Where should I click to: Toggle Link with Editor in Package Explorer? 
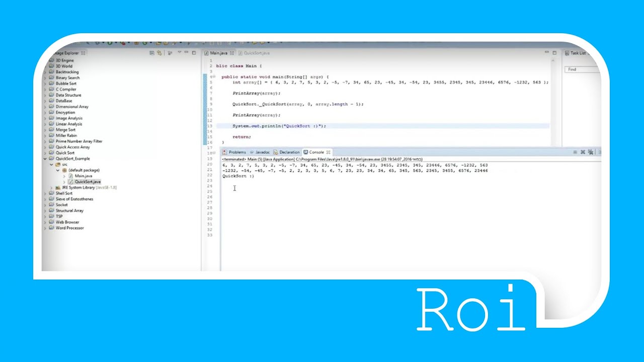(x=159, y=53)
